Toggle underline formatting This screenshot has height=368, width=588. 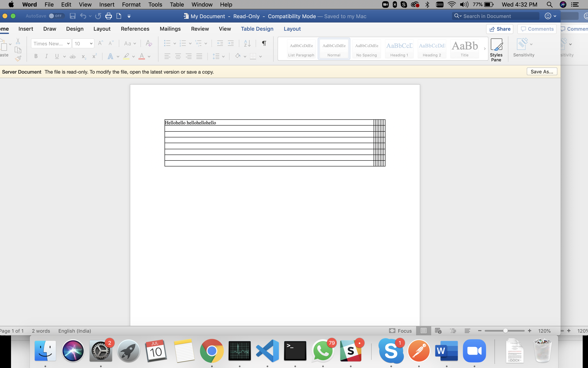pyautogui.click(x=57, y=56)
